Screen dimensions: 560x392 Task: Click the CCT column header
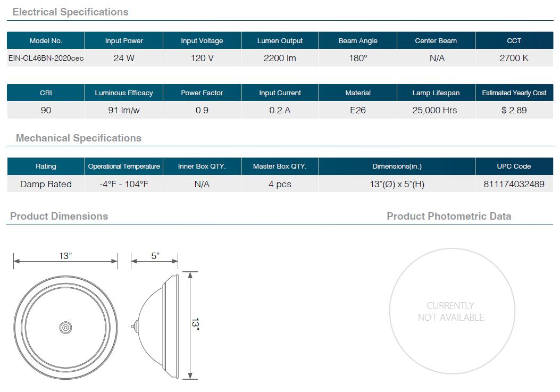pos(514,41)
